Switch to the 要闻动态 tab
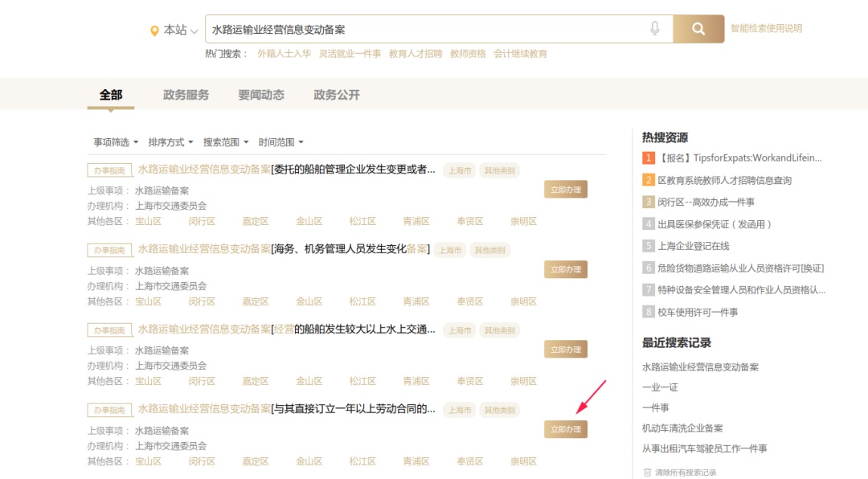 pyautogui.click(x=260, y=95)
